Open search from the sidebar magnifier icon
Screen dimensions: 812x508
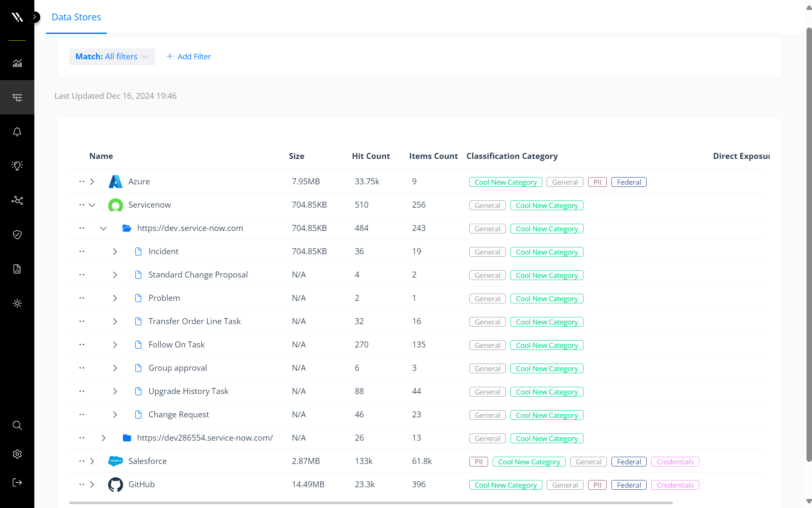point(17,425)
